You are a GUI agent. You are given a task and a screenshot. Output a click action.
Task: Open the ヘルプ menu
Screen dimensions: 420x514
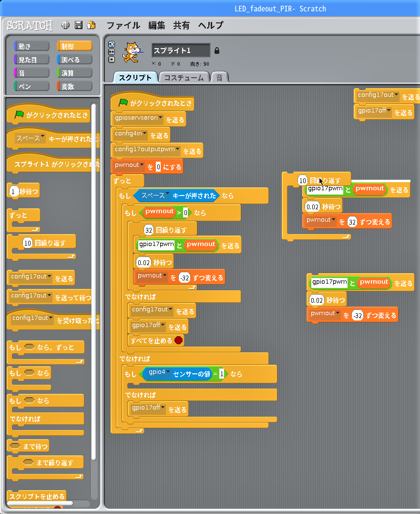coord(211,25)
